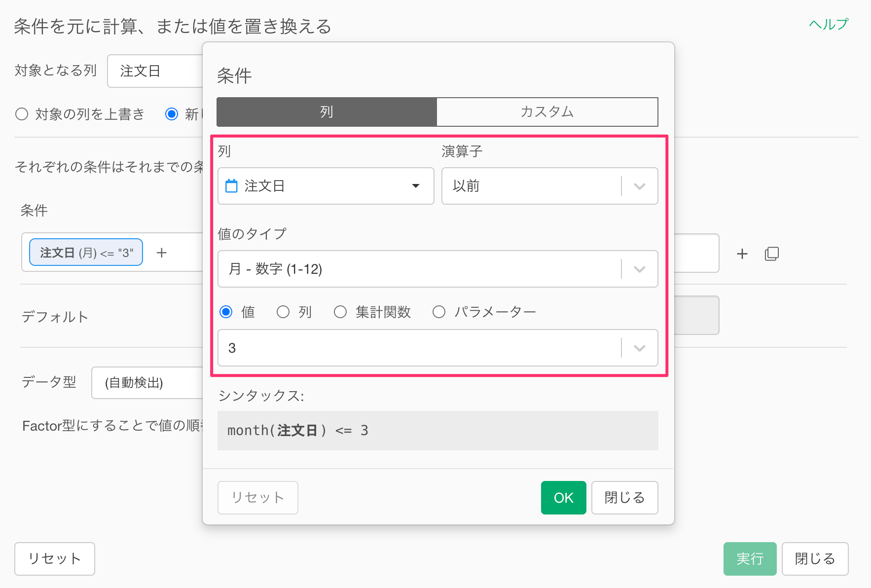The image size is (871, 588).
Task: Click the 実行 button
Action: pos(750,559)
